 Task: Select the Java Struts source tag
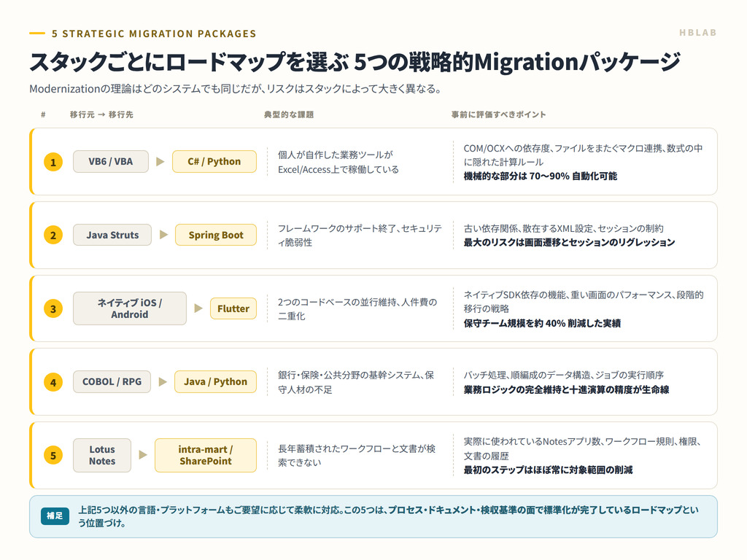[112, 235]
